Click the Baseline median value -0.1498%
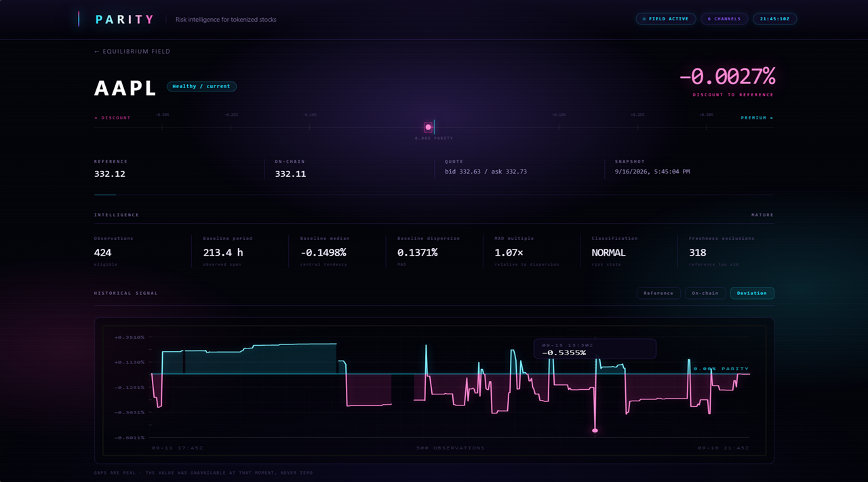The height and width of the screenshot is (482, 868). click(x=323, y=253)
